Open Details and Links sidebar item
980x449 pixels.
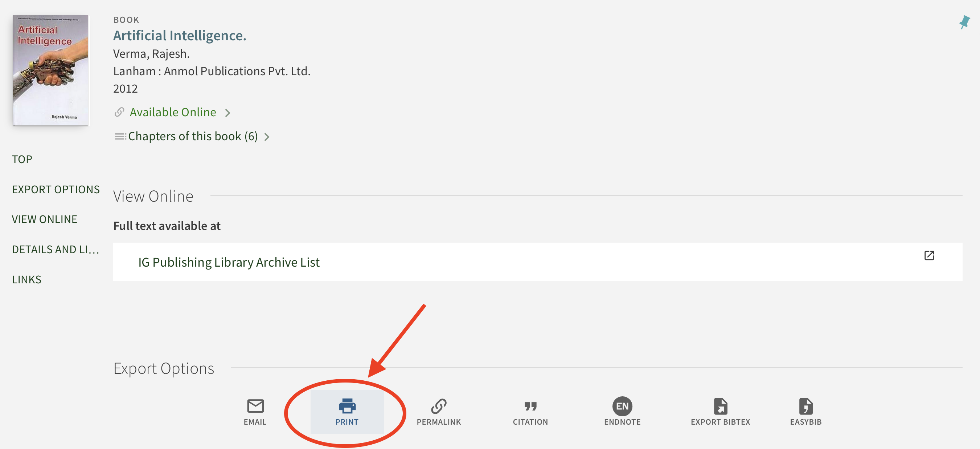[56, 250]
